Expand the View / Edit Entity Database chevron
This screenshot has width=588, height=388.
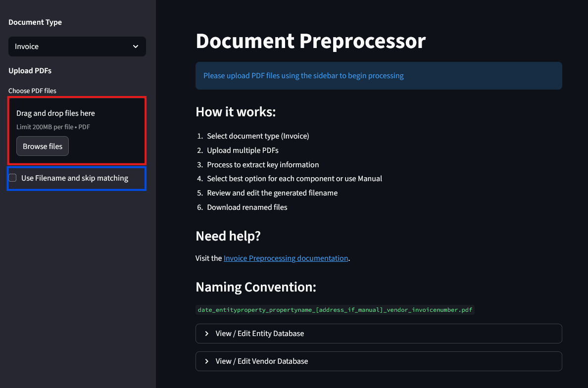(206, 334)
